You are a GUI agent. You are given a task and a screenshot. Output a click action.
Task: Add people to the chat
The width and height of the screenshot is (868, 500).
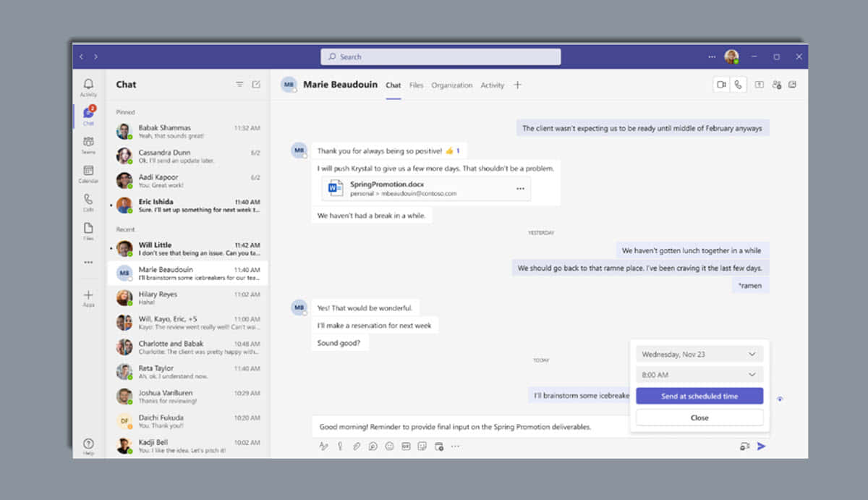pos(776,85)
